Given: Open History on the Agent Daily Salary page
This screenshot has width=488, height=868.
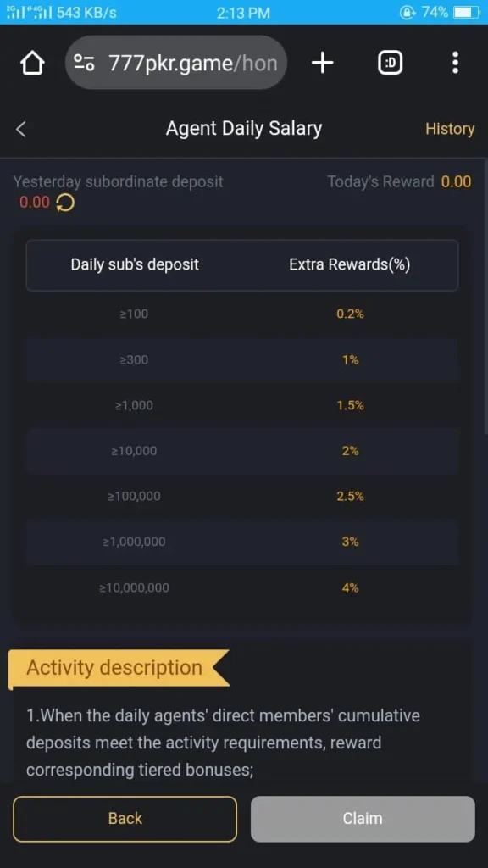Looking at the screenshot, I should click(x=450, y=129).
